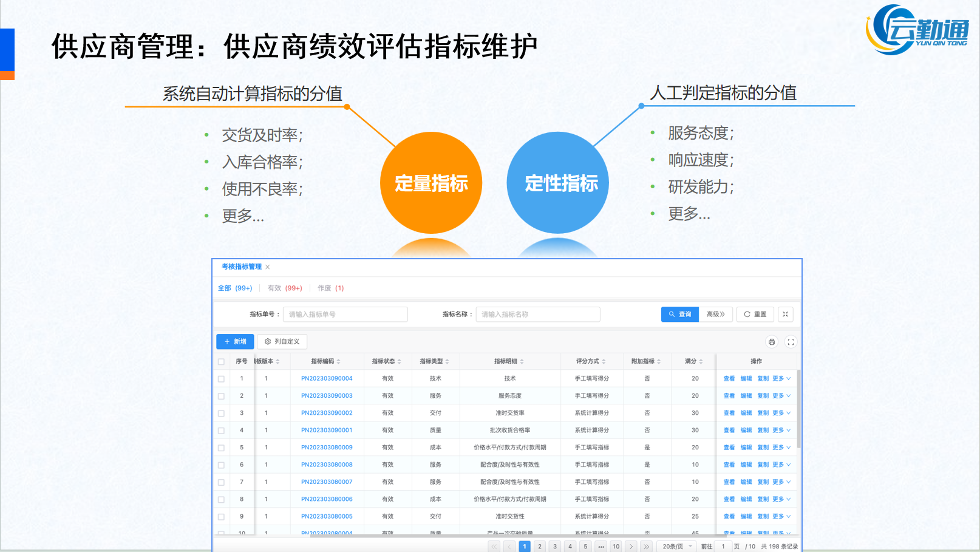980x552 pixels.
Task: Open 20条/页 page size dropdown
Action: [677, 547]
